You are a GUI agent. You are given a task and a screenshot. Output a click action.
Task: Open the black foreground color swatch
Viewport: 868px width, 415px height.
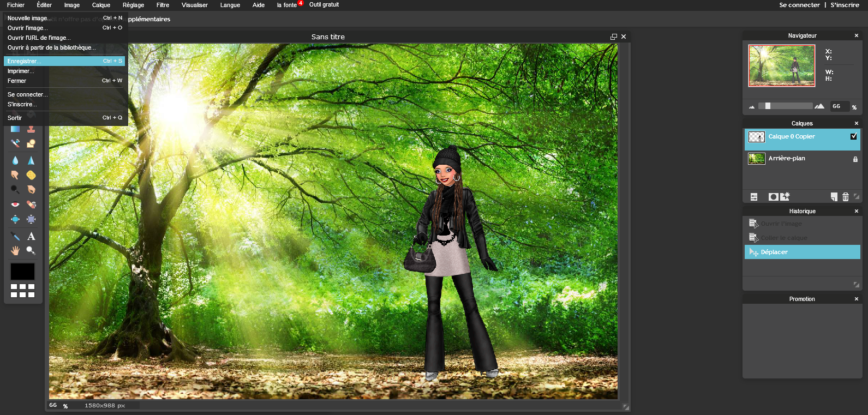22,271
